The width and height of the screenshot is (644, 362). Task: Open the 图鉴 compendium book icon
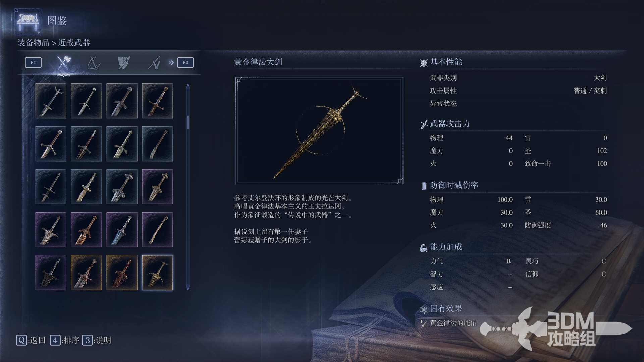(x=28, y=22)
